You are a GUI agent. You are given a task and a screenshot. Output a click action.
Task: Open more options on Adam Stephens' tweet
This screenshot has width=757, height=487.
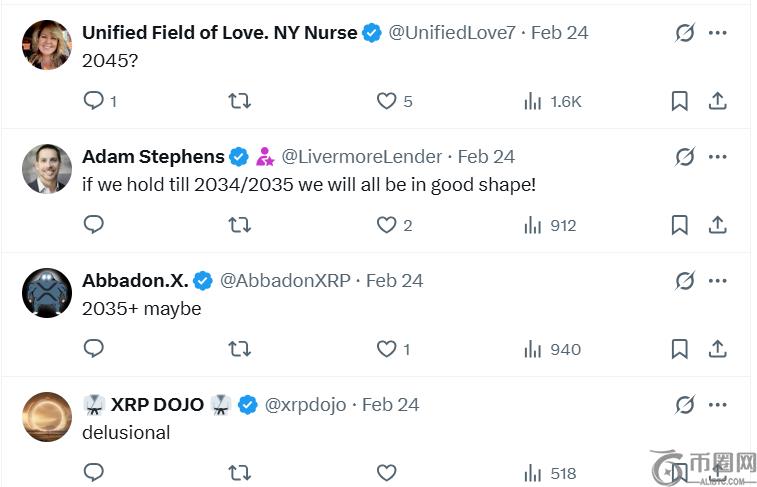pyautogui.click(x=718, y=157)
